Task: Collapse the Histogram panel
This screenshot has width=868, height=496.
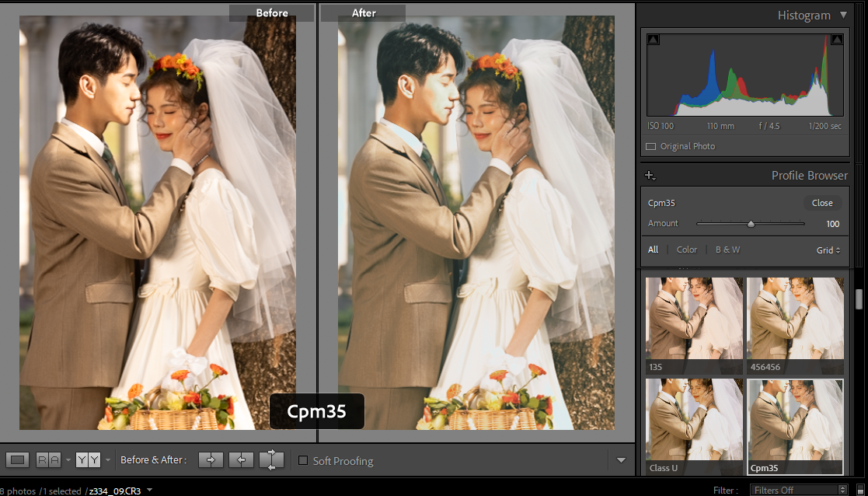Action: pos(844,16)
